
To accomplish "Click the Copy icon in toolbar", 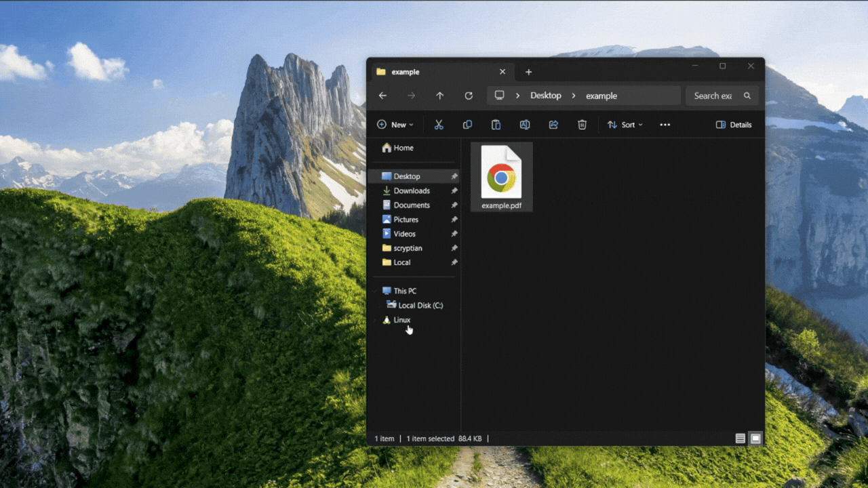I will 467,125.
